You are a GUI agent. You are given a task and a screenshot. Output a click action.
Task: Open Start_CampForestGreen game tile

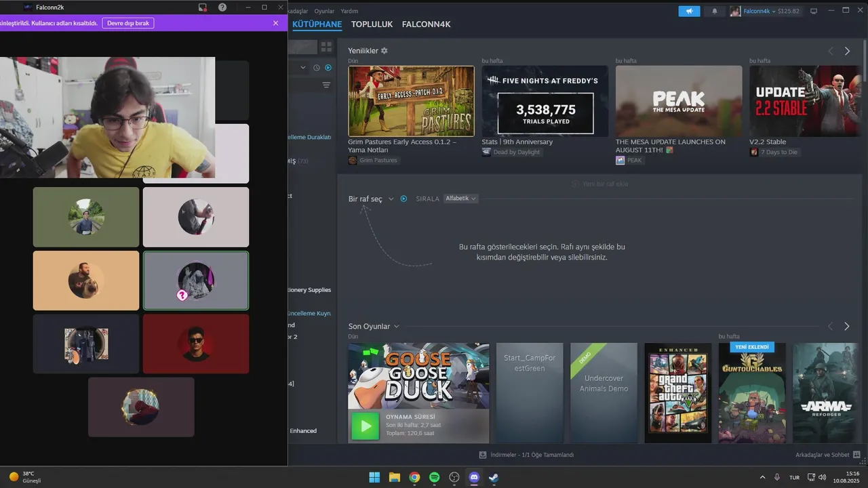530,393
